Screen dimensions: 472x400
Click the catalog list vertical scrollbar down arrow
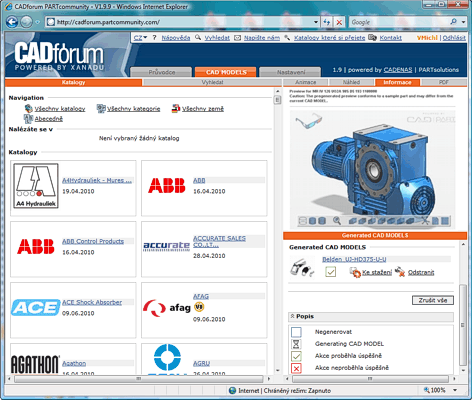[x=277, y=370]
